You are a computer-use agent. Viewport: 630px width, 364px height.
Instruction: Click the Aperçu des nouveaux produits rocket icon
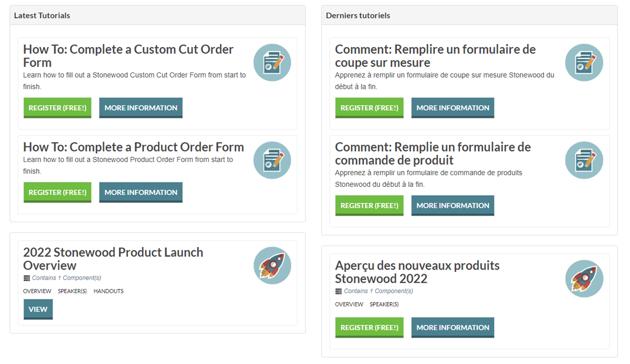(584, 279)
